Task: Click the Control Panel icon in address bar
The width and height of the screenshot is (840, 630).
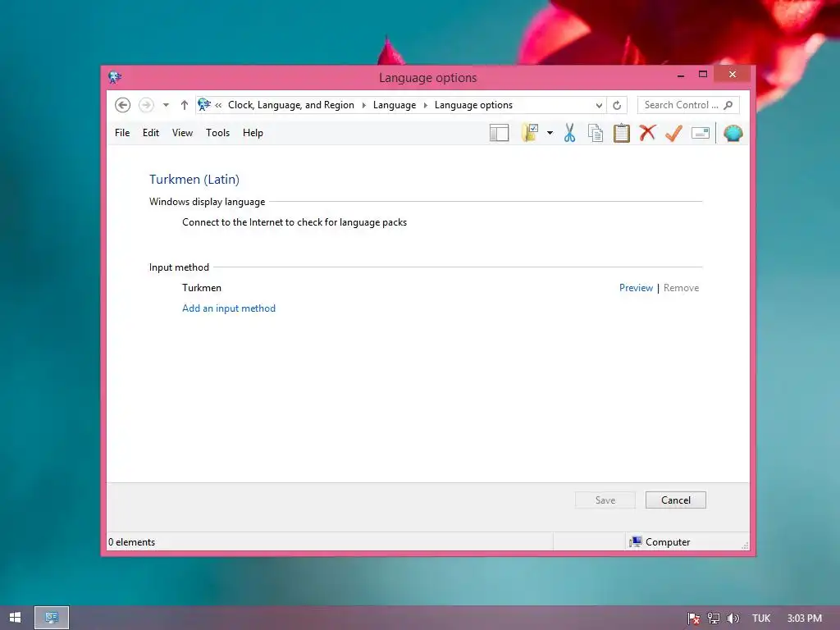Action: pos(204,104)
